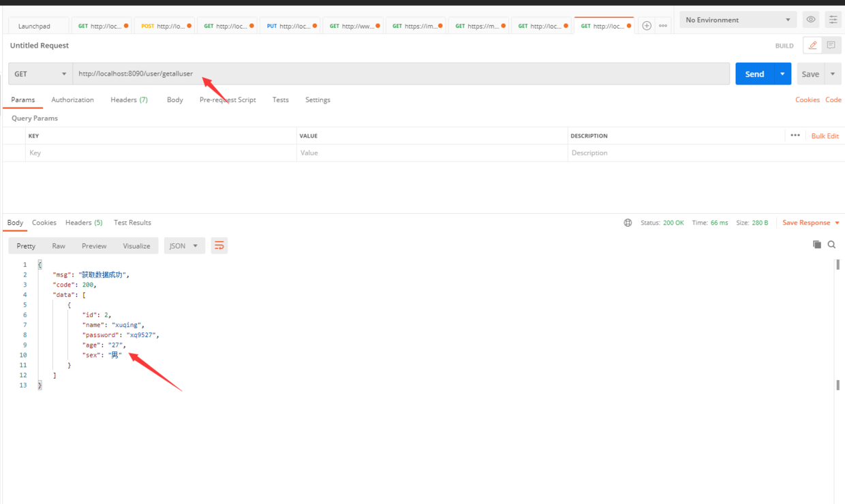Click the Time: 66 ms value
This screenshot has width=845, height=504.
[710, 223]
